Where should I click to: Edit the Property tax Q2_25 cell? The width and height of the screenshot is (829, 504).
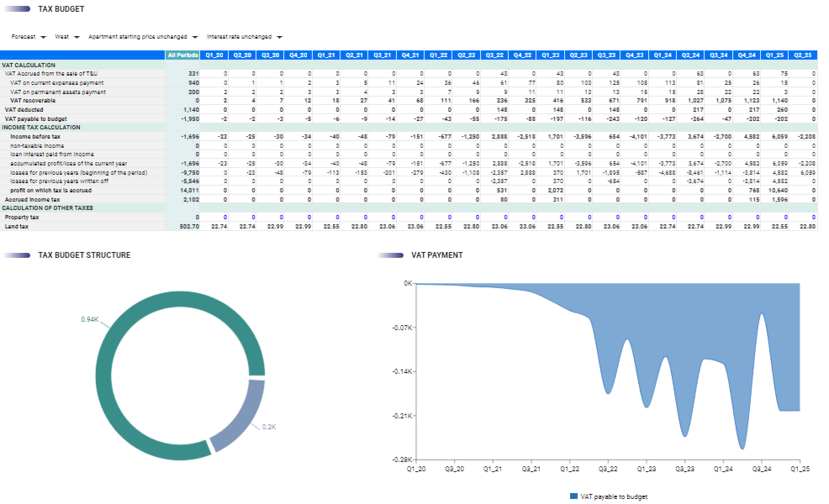pos(803,217)
